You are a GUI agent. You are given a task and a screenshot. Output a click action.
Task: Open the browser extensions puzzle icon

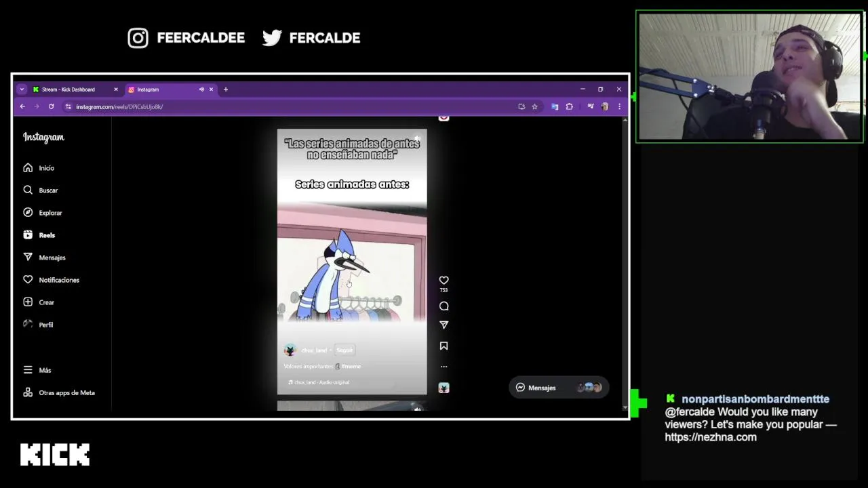coord(569,106)
